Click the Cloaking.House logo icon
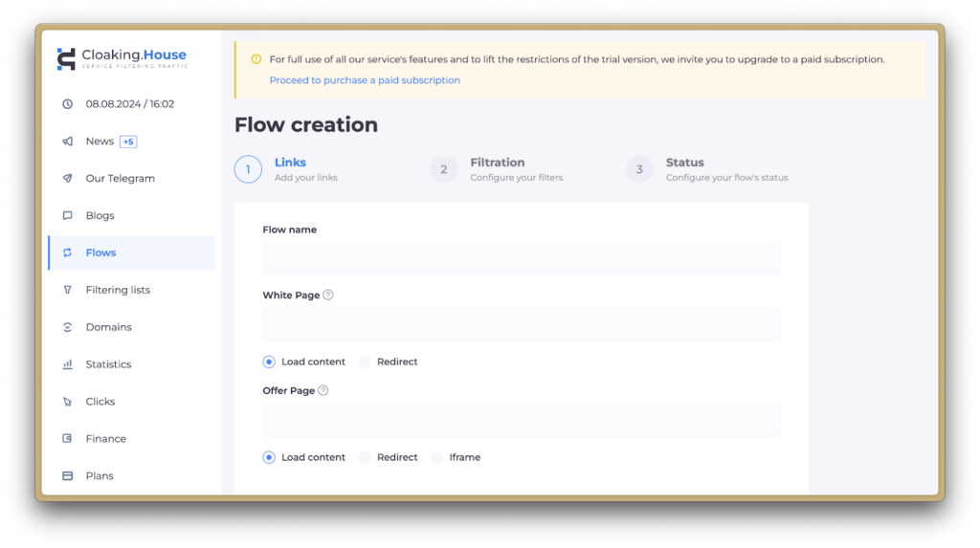The image size is (980, 548). click(x=66, y=59)
